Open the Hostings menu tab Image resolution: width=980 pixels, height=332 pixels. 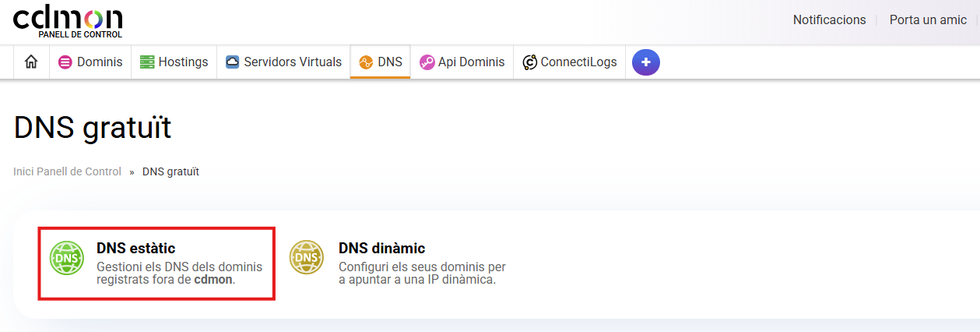(x=183, y=62)
